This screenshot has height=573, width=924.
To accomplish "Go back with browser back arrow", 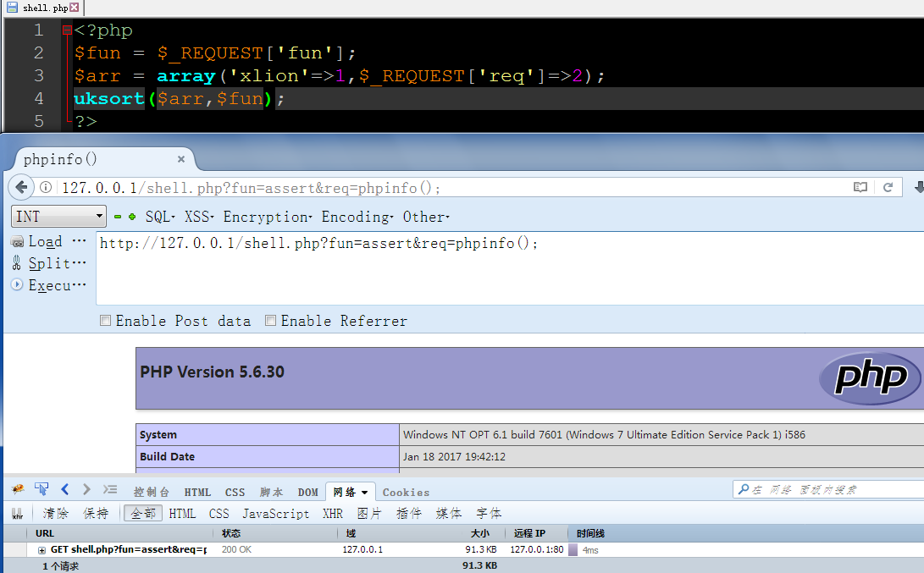I will tap(21, 187).
